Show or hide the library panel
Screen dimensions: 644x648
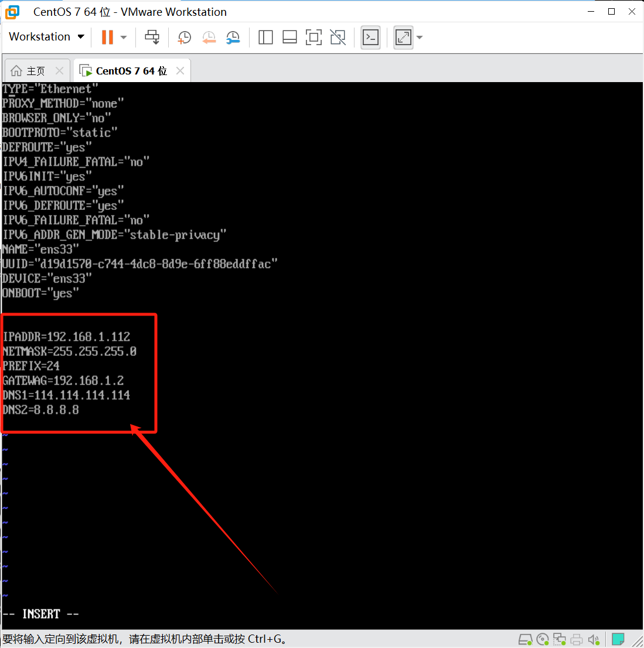click(265, 37)
